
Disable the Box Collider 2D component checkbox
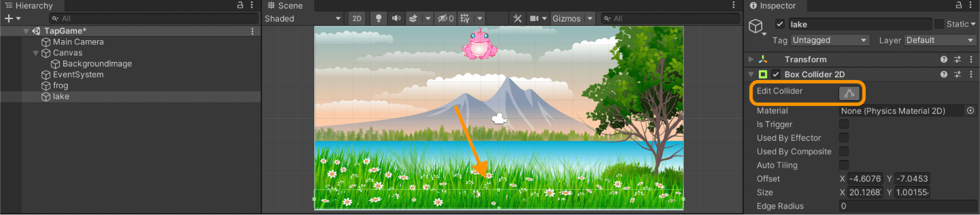[776, 74]
